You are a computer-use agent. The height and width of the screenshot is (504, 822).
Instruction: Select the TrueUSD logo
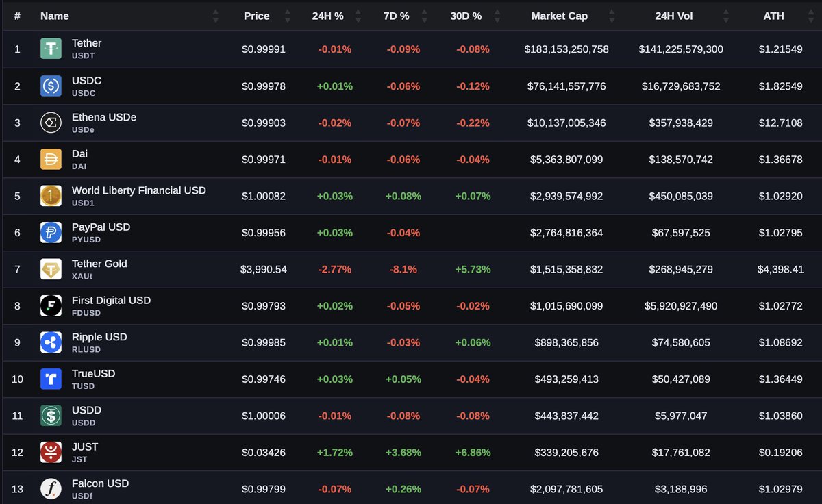tap(51, 379)
